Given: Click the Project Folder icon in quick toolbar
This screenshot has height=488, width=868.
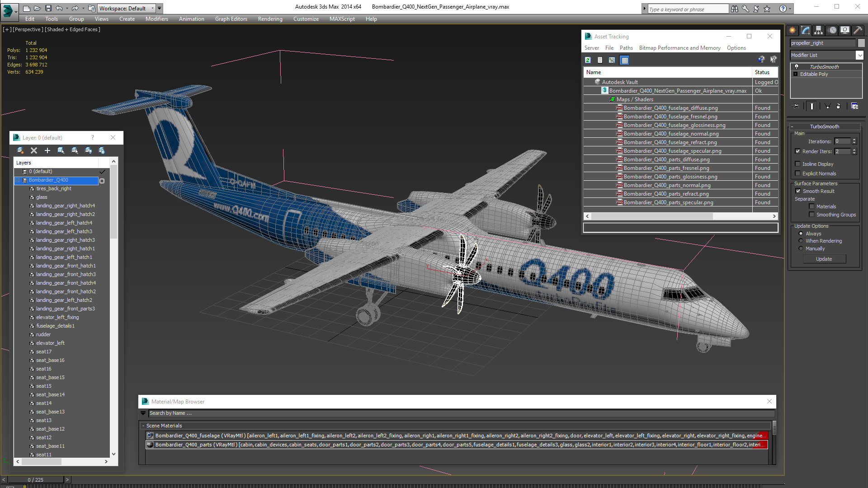Looking at the screenshot, I should pyautogui.click(x=92, y=8).
